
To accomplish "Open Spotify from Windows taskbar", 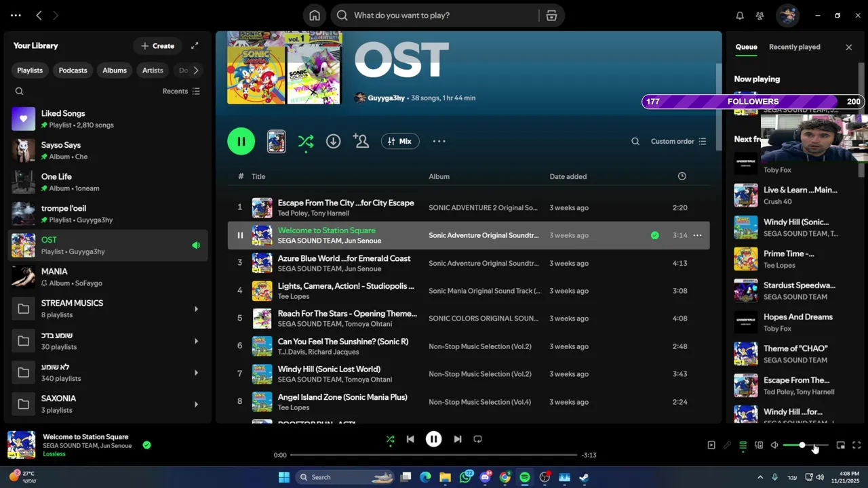I will coord(525,477).
